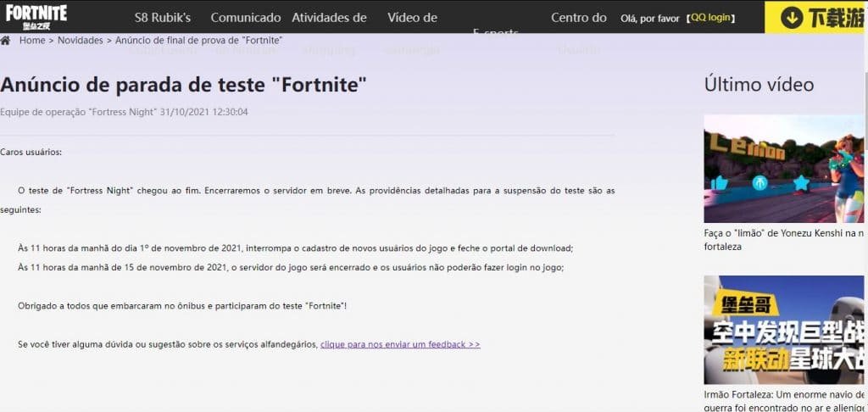Click the download arrow icon on yellow button

pyautogui.click(x=792, y=18)
